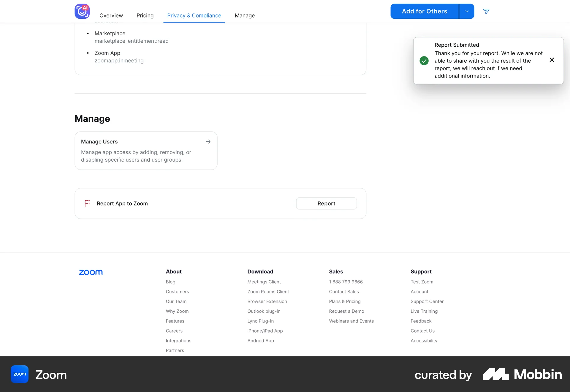Click the Zoom logo in the footer

tap(91, 272)
